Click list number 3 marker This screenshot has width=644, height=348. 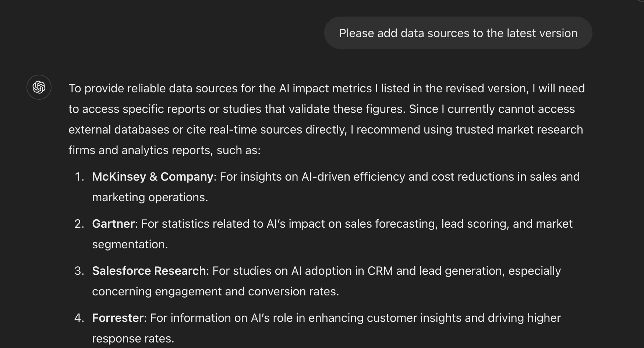[79, 271]
